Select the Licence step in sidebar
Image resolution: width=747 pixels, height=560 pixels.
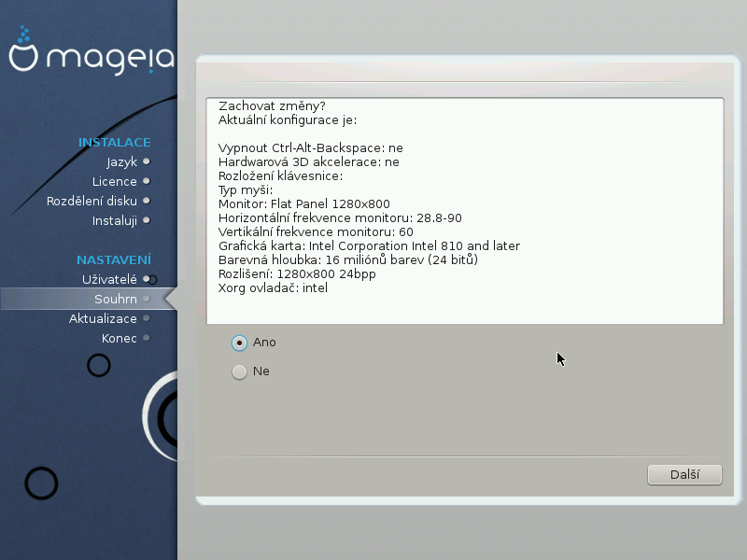[x=114, y=181]
